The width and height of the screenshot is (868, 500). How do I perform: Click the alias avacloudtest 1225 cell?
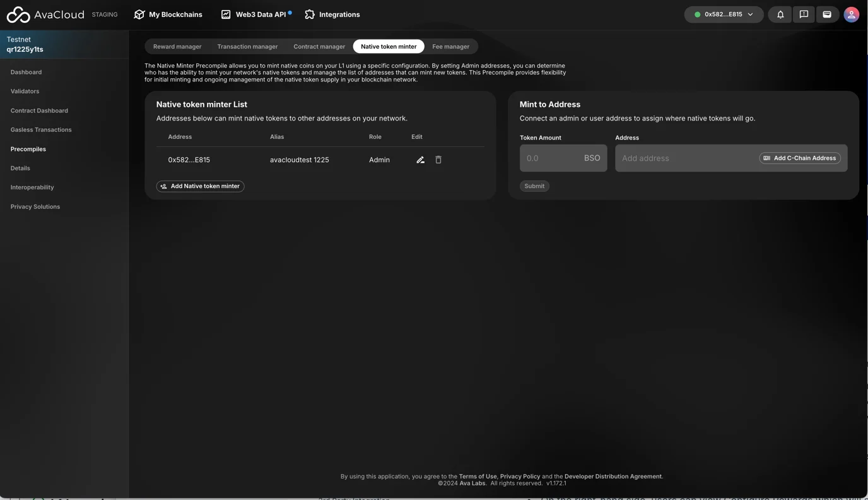(300, 160)
